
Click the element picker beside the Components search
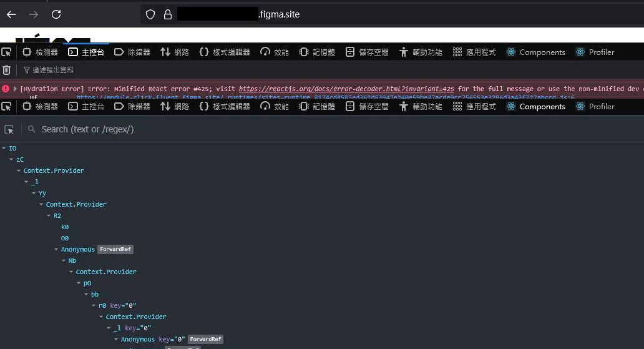tap(9, 129)
